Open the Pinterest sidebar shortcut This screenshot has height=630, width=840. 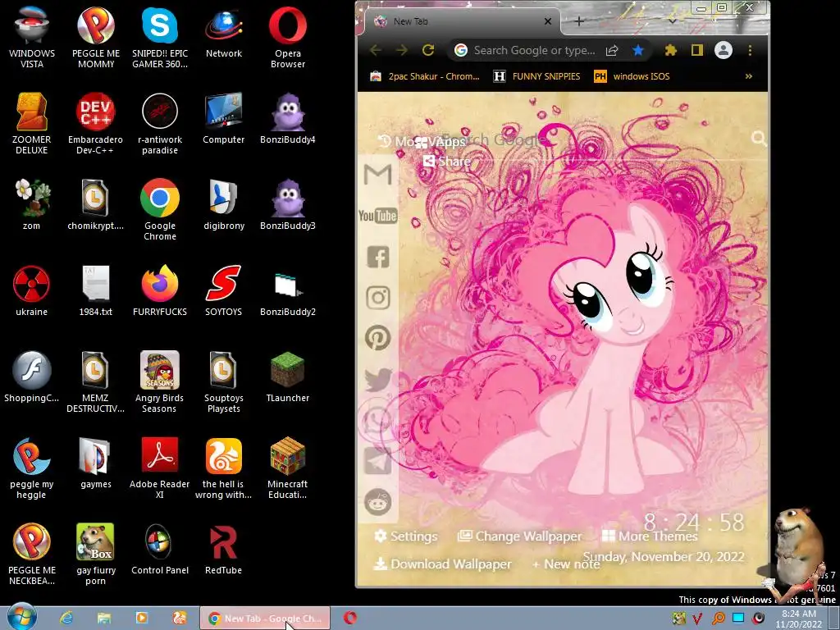tap(377, 338)
